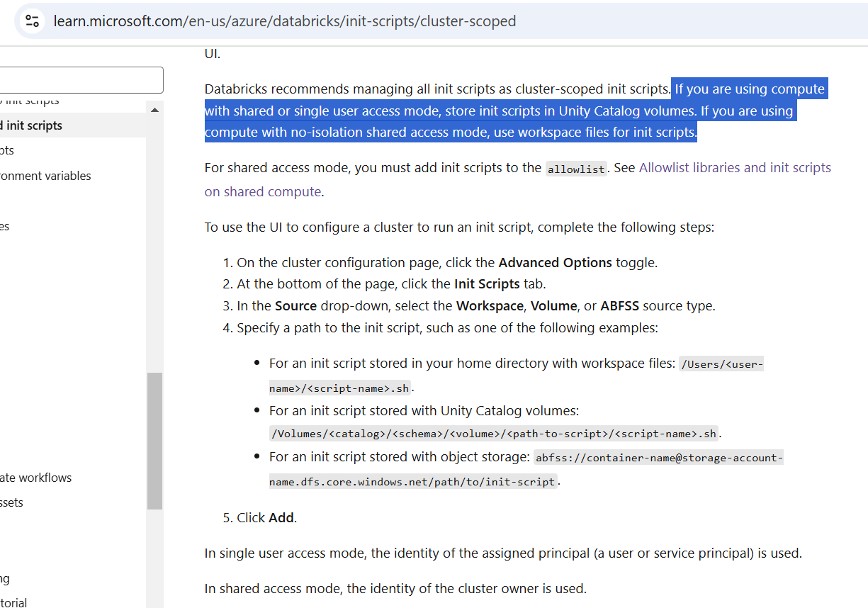Screen dimensions: 868x608
Task: Click 'Workspace' bold text in step 3
Action: tap(490, 306)
